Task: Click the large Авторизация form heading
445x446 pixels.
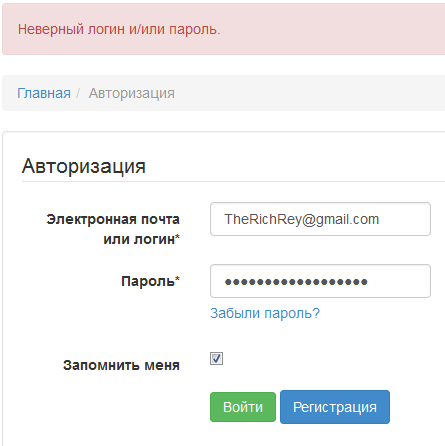Action: (84, 166)
